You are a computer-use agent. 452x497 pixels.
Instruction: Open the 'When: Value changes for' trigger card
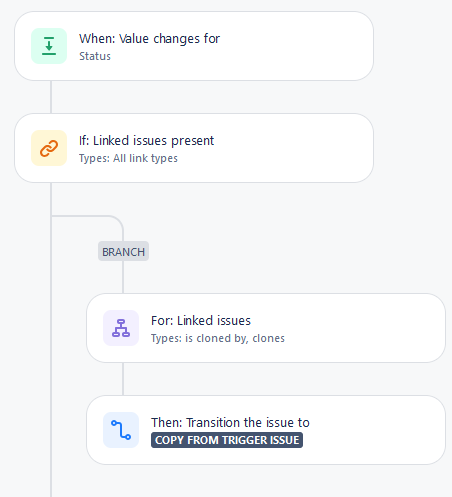[194, 46]
